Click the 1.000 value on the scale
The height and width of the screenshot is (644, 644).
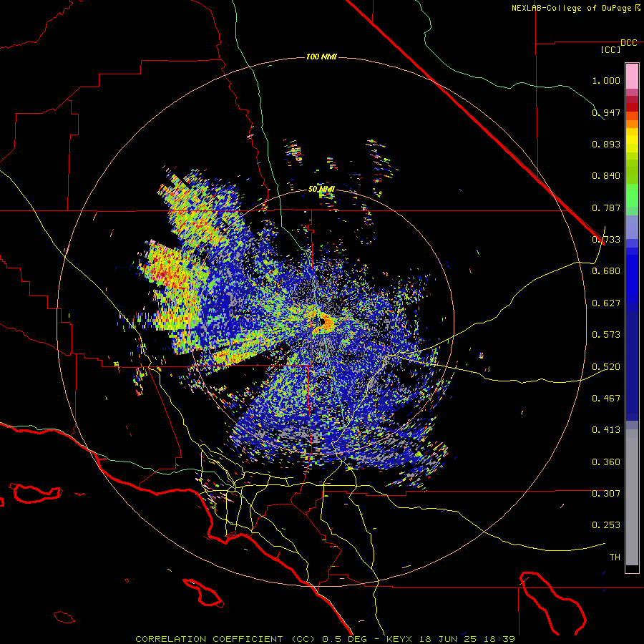(x=606, y=80)
